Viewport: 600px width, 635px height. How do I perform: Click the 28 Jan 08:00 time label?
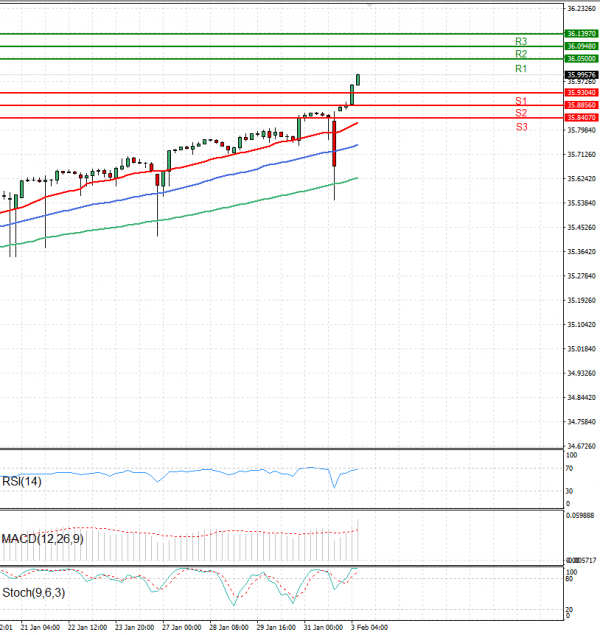[x=229, y=627]
